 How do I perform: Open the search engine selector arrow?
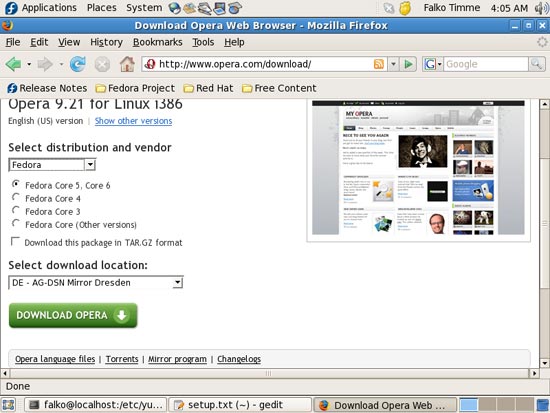[x=439, y=64]
